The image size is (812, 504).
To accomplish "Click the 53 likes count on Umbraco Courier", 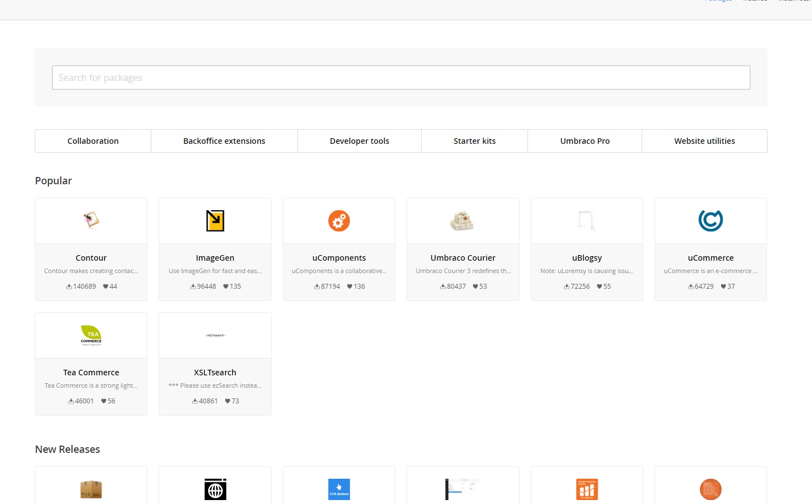I will pos(483,287).
